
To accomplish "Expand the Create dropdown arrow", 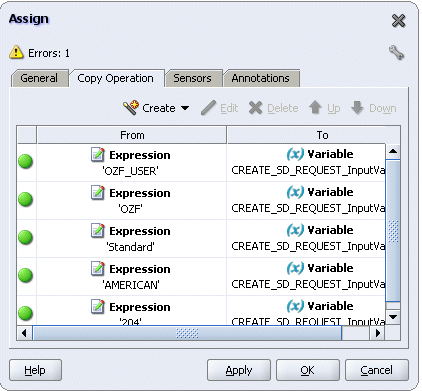I will [185, 108].
